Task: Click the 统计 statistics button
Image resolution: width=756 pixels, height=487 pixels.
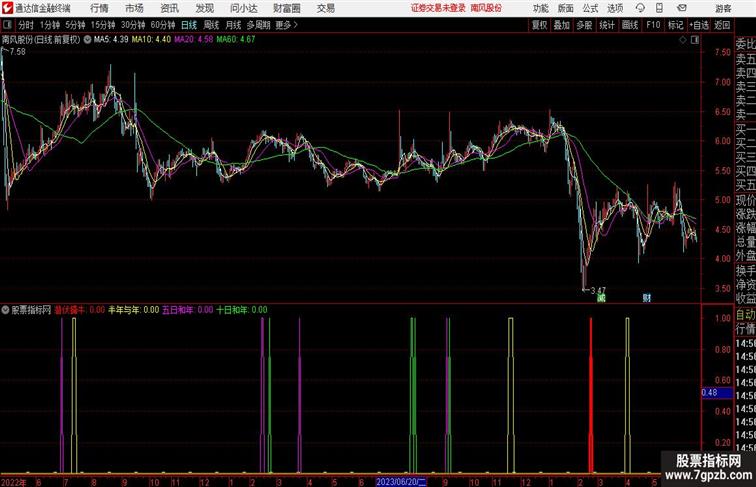Action: [607, 25]
